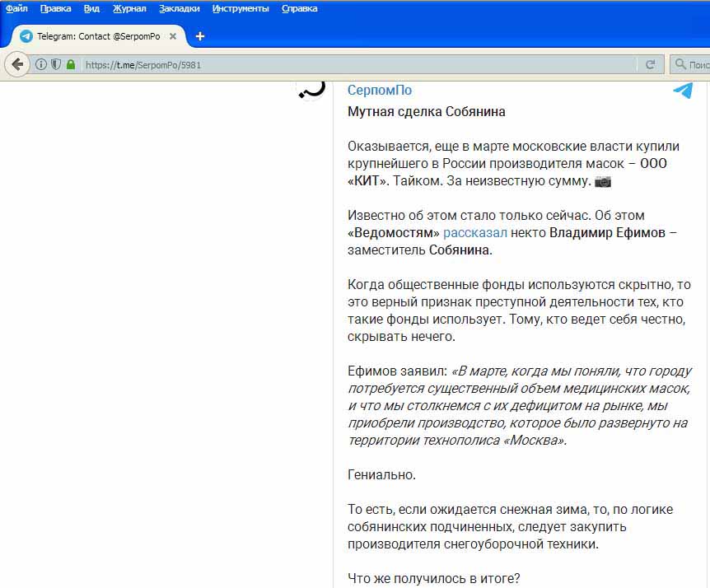Viewport: 710px width, 588px height.
Task: Close the Telegram @SerpomPo tab
Action: point(172,37)
